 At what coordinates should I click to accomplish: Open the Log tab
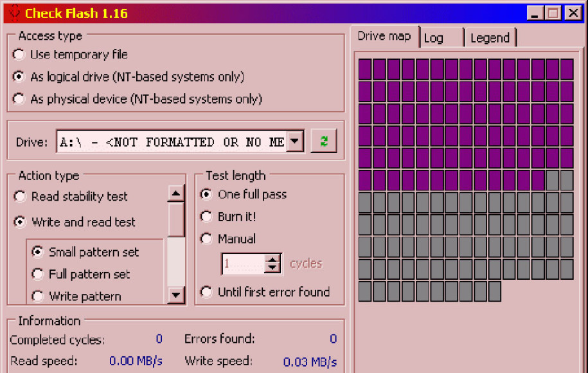[x=442, y=38]
